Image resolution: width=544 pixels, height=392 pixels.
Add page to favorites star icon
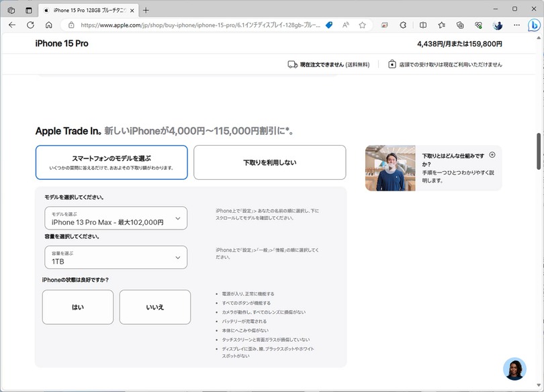point(363,25)
